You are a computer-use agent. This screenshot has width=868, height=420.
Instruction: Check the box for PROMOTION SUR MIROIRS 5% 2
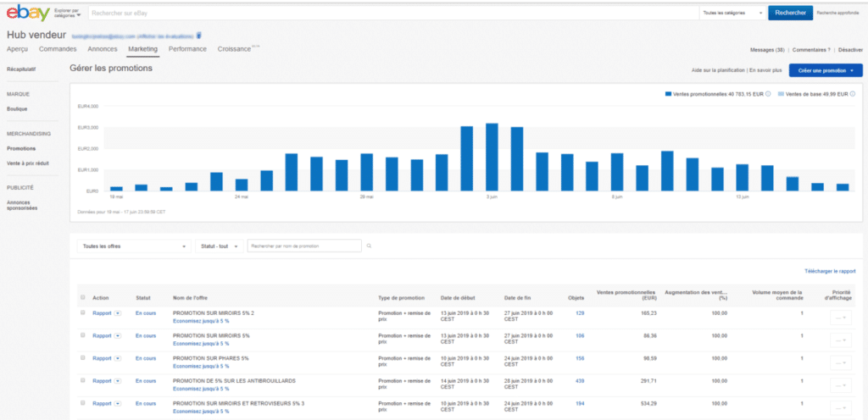[x=83, y=312]
